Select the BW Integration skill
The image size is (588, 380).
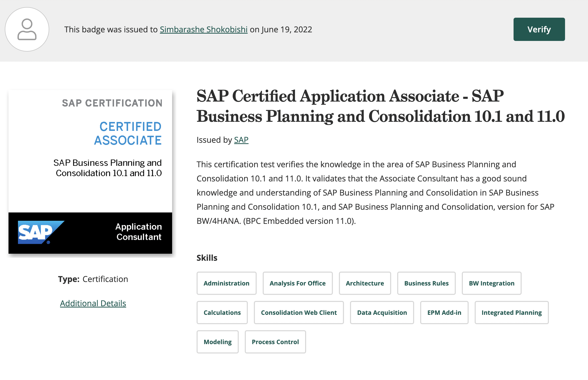tap(491, 283)
